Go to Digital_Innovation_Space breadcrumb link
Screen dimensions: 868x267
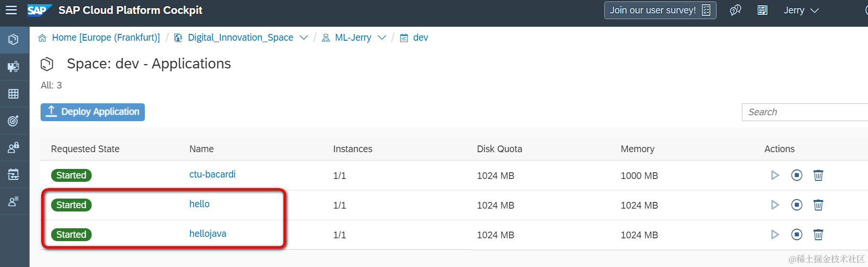(240, 38)
